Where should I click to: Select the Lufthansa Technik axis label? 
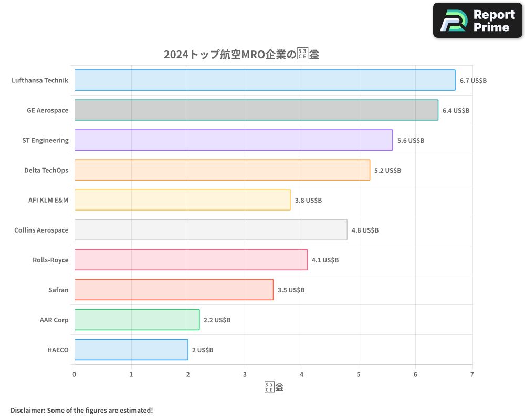[x=39, y=80]
